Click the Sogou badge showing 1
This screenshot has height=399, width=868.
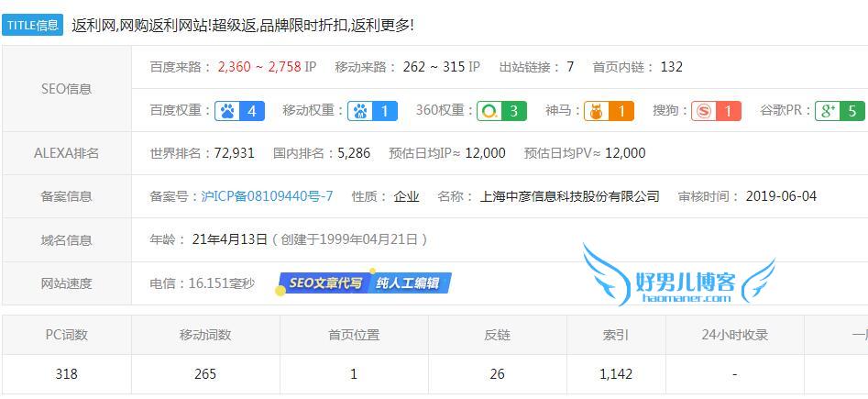(x=716, y=111)
